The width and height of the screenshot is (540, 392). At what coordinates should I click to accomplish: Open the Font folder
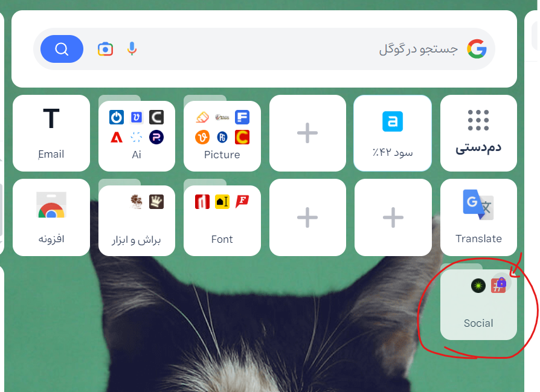pos(222,220)
